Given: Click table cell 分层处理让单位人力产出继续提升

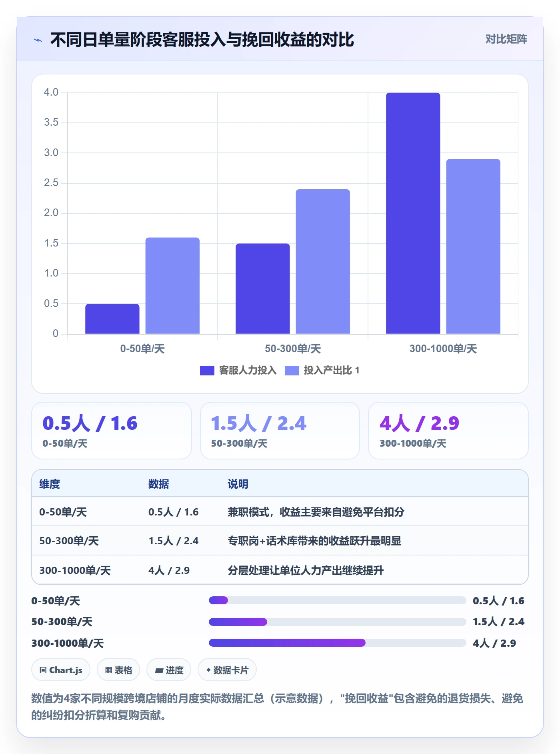Looking at the screenshot, I should pyautogui.click(x=306, y=570).
